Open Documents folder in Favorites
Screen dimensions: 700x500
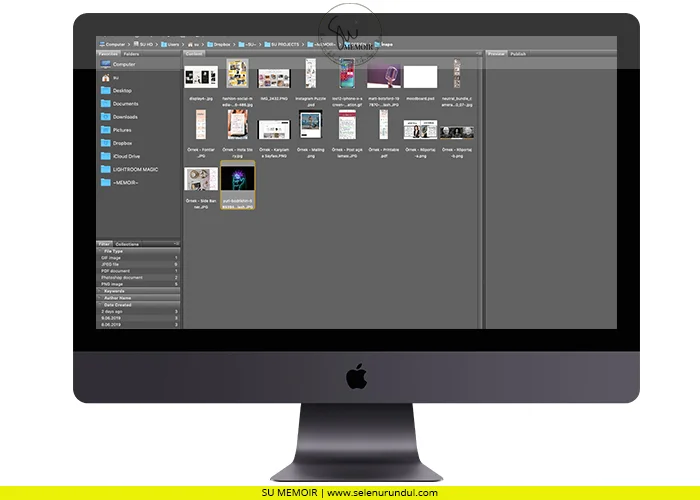(x=106, y=104)
